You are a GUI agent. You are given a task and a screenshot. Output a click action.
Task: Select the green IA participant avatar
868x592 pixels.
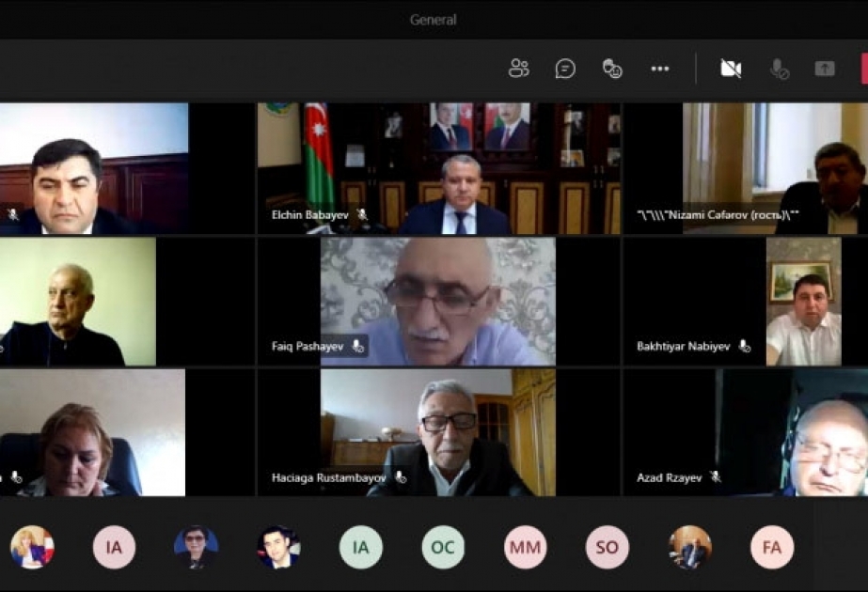click(361, 547)
